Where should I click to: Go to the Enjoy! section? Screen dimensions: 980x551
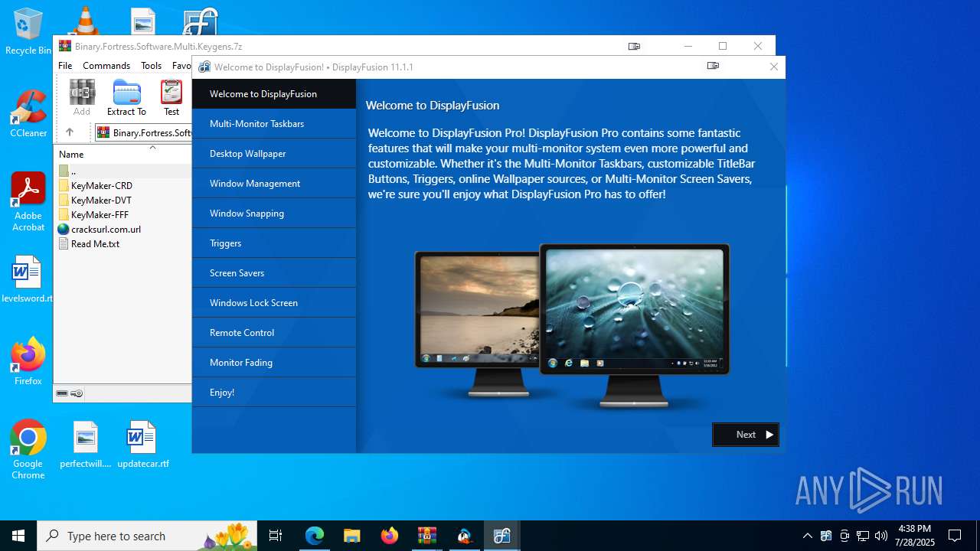click(x=274, y=393)
